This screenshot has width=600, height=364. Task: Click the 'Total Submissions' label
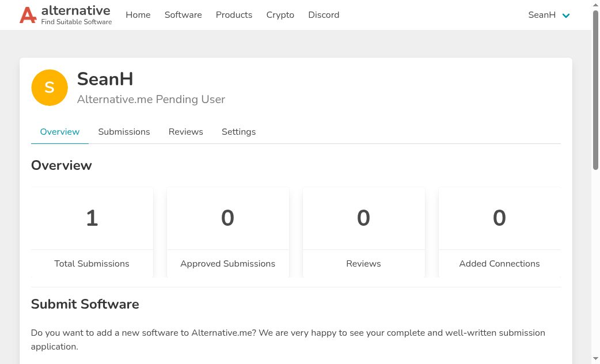pyautogui.click(x=92, y=264)
